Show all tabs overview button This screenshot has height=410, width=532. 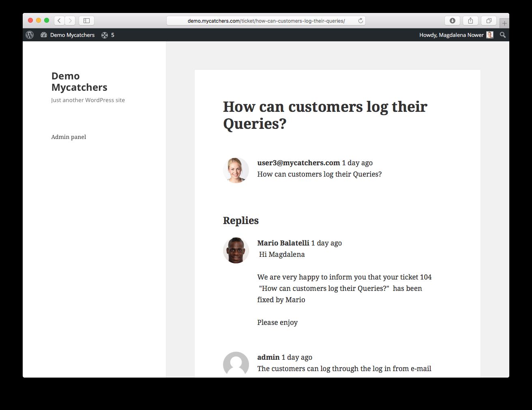coord(489,21)
